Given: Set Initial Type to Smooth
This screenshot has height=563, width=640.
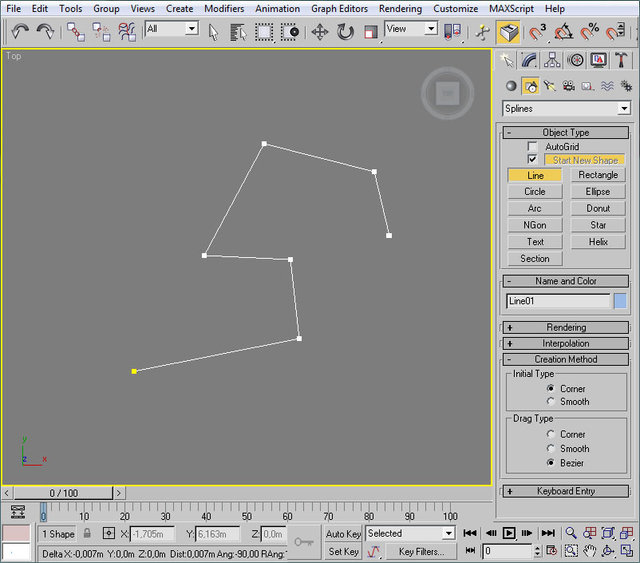Looking at the screenshot, I should [x=549, y=402].
